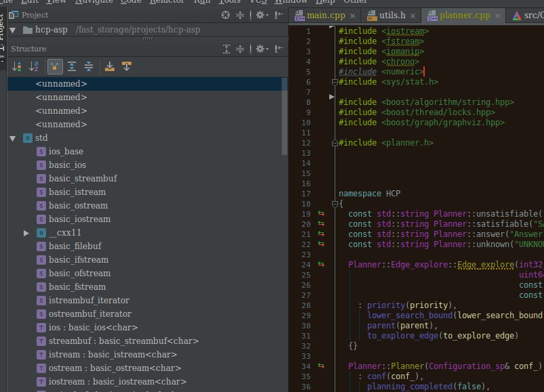
Task: Expand all in Structure panel header
Action: pyautogui.click(x=226, y=49)
